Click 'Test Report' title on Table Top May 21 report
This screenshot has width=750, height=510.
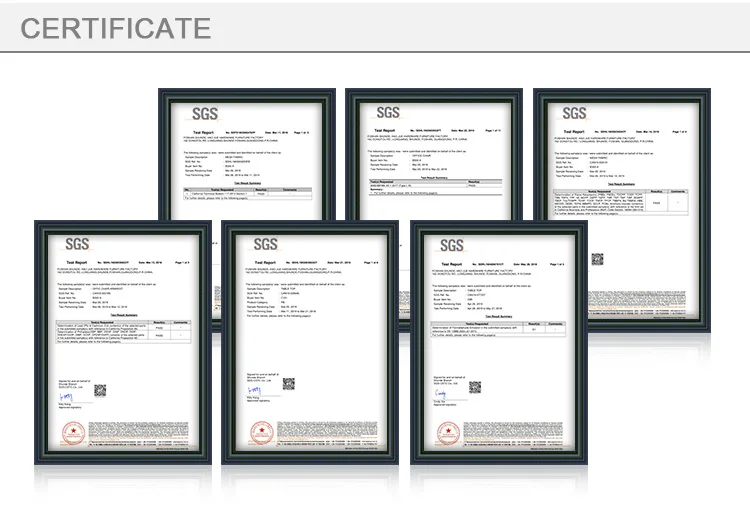tap(265, 263)
